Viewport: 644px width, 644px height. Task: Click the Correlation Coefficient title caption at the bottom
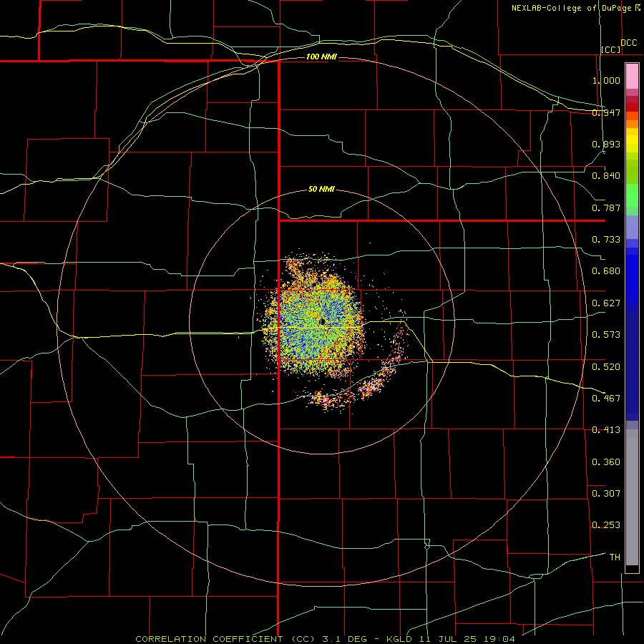pos(326,639)
